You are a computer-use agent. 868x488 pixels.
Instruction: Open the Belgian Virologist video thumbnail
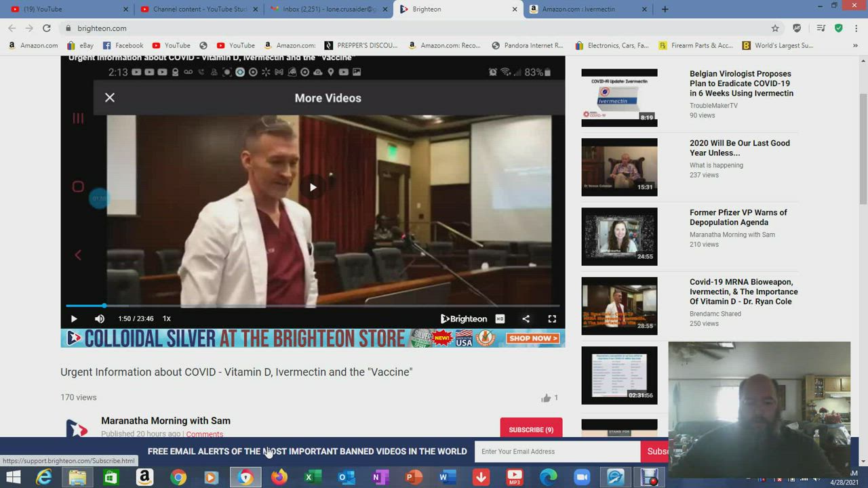619,97
